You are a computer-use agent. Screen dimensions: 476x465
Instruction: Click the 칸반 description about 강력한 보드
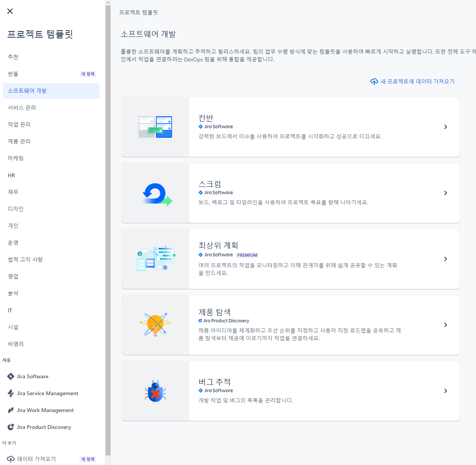point(290,136)
